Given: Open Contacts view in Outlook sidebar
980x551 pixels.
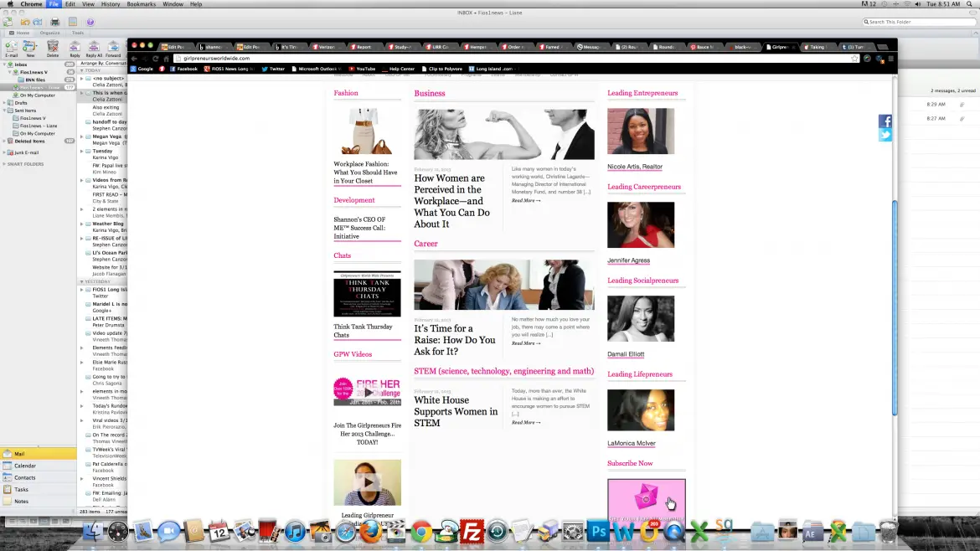Looking at the screenshot, I should (x=39, y=477).
